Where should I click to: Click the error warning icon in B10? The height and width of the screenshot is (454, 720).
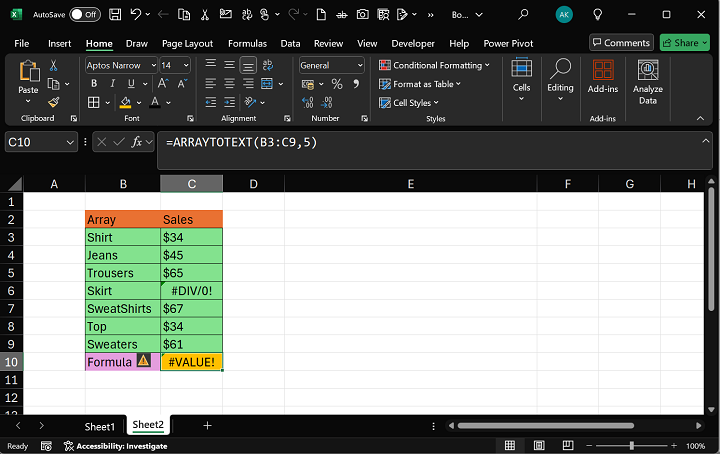click(x=144, y=361)
